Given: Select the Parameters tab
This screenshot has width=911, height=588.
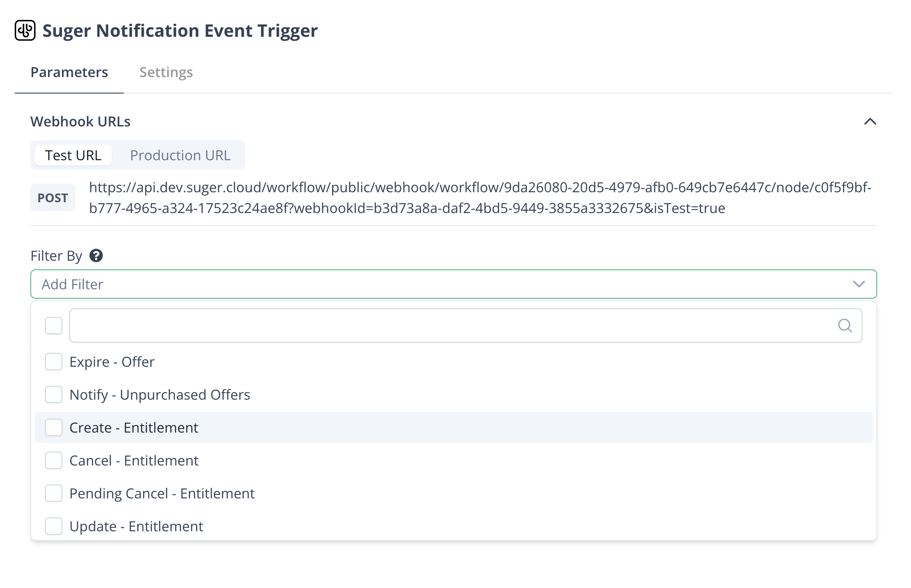Looking at the screenshot, I should (69, 72).
